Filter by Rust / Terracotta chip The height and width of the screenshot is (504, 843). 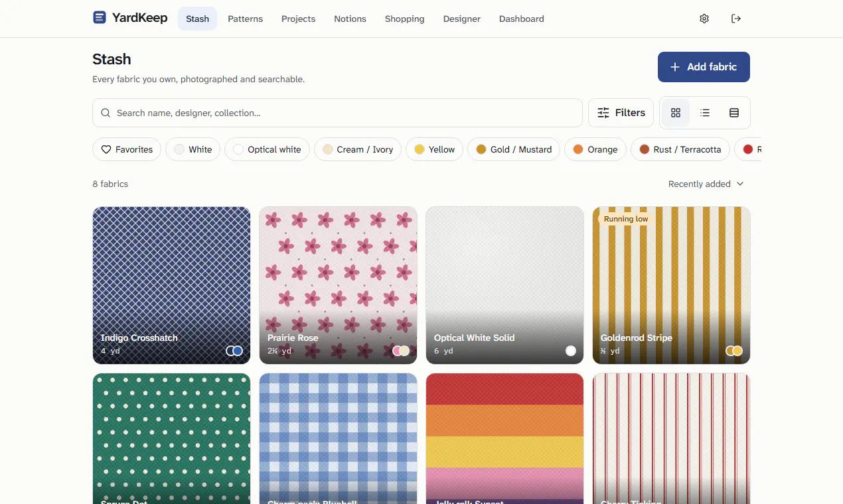point(680,149)
